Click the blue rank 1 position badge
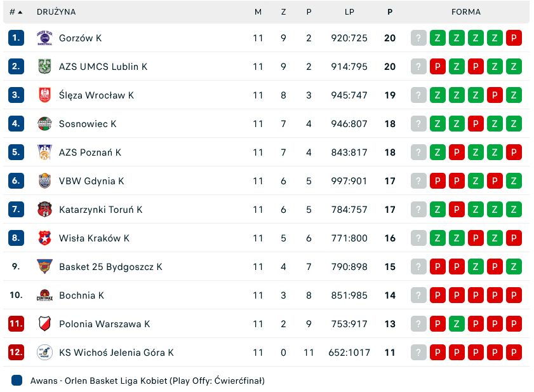Screen dimensions: 534x392 point(16,38)
